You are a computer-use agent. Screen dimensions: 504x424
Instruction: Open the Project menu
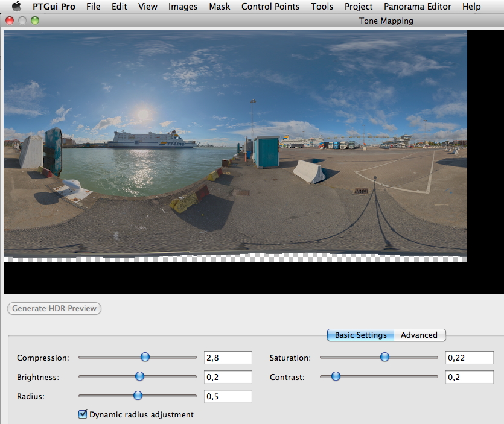(359, 7)
